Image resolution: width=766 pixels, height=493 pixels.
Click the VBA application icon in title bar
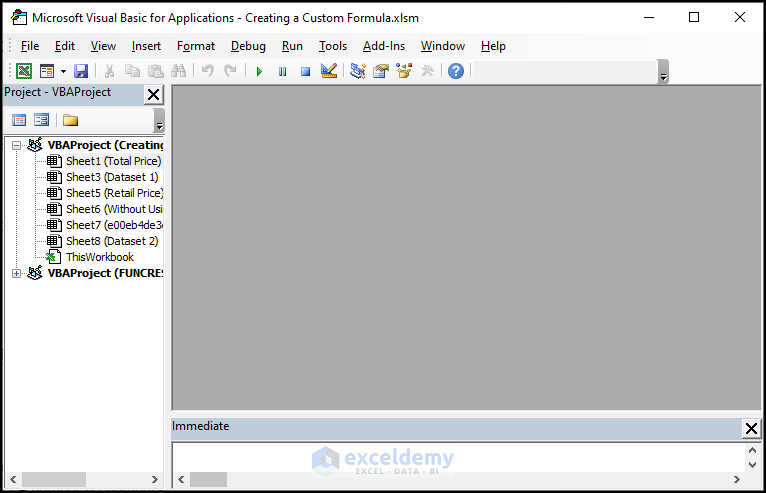tap(19, 18)
